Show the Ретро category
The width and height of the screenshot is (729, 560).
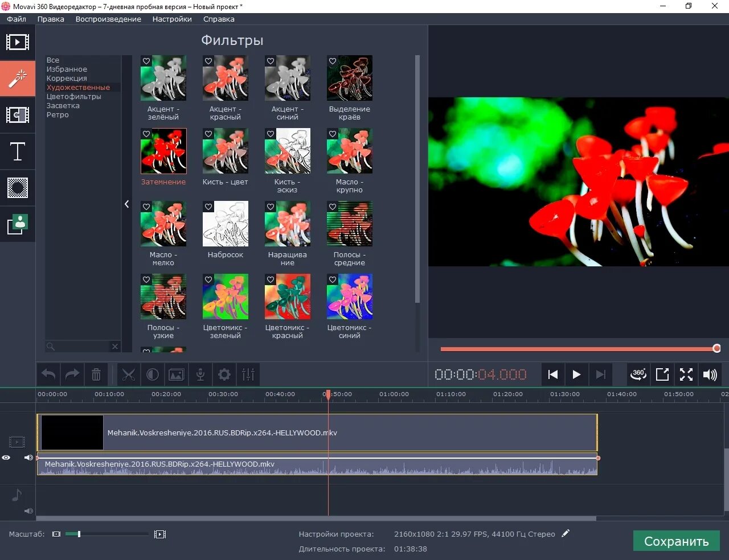coord(58,114)
